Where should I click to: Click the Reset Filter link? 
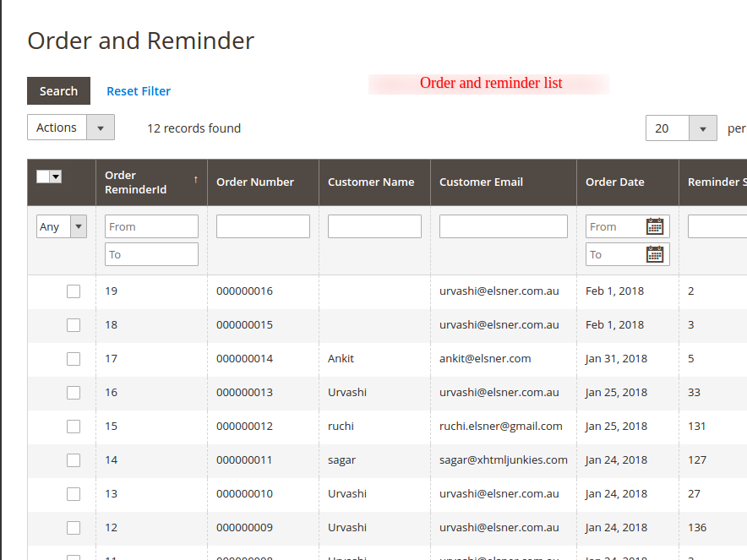pos(139,91)
